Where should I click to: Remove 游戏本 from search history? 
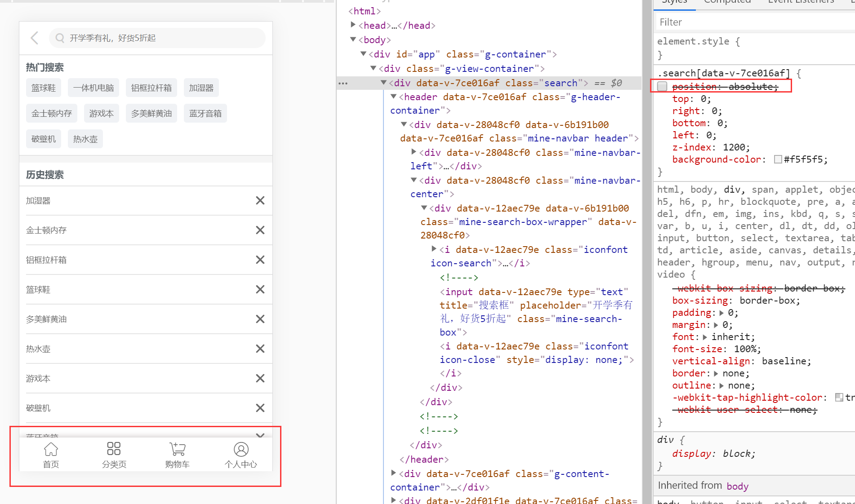260,378
